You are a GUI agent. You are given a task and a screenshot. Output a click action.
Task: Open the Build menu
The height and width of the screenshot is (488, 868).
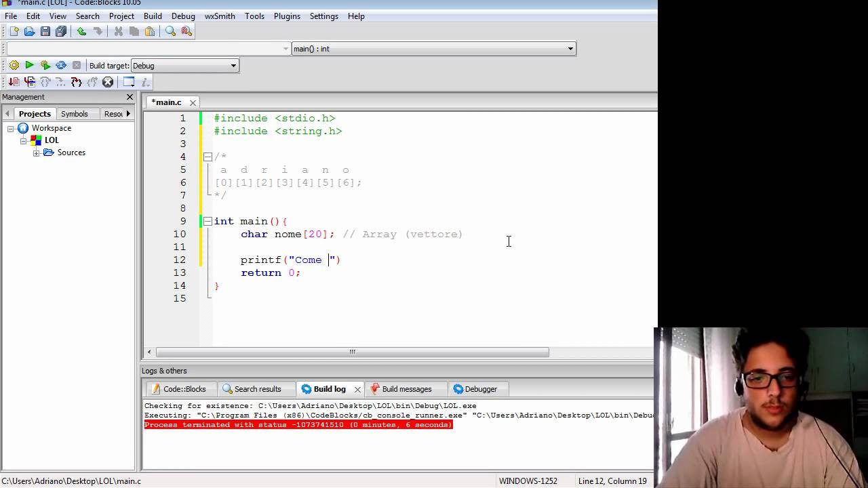click(153, 16)
